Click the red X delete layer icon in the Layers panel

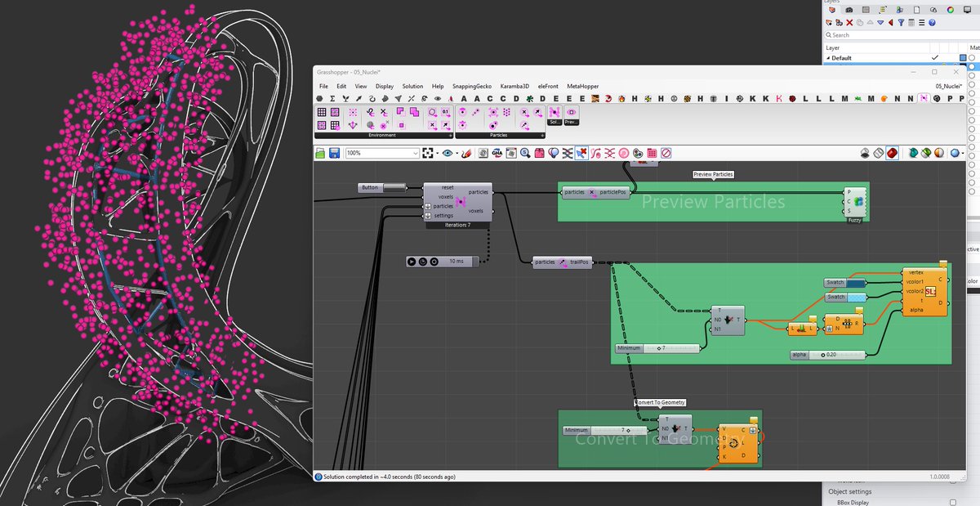pos(849,23)
